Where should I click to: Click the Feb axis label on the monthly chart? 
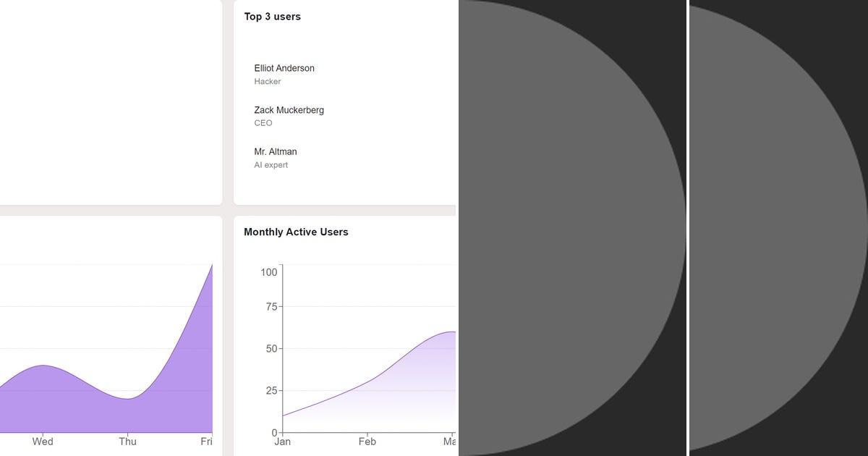367,441
